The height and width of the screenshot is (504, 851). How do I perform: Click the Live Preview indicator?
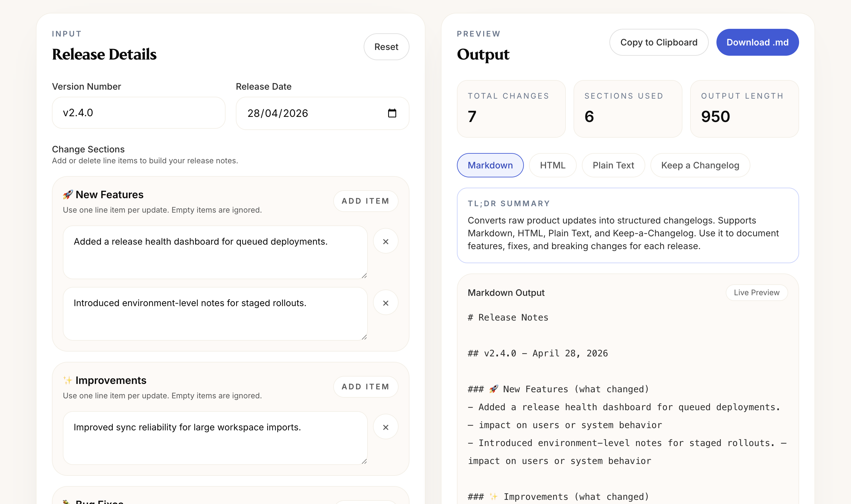756,292
